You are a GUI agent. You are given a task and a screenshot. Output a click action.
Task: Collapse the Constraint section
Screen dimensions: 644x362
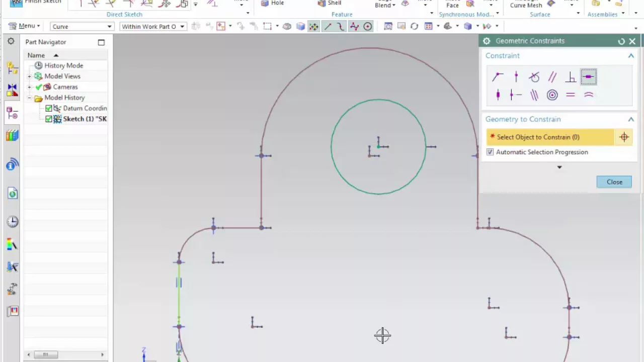(631, 56)
